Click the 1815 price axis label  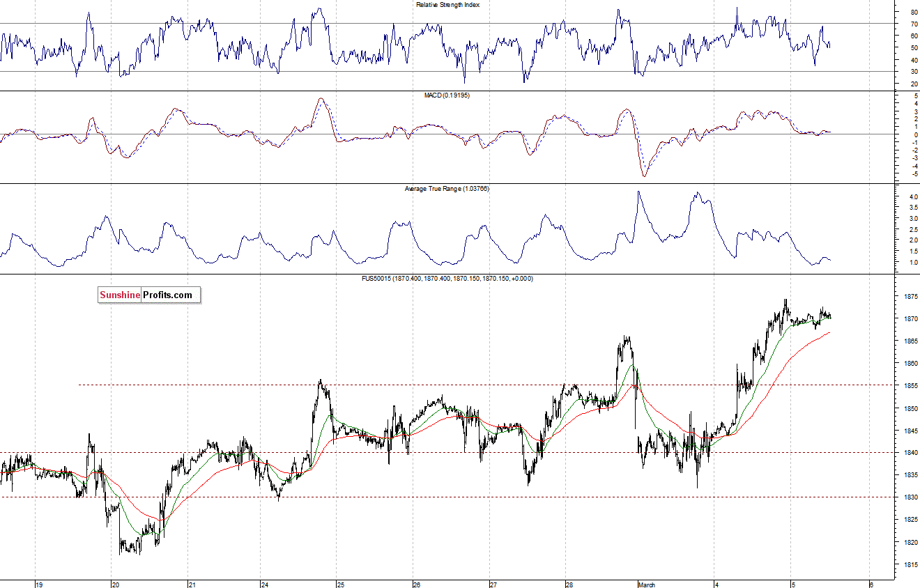(x=911, y=564)
